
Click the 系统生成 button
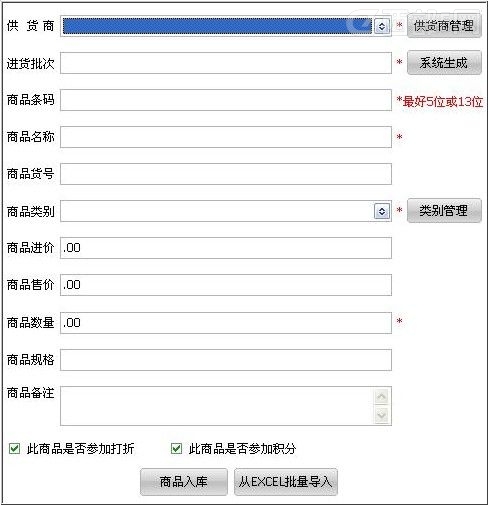(444, 62)
